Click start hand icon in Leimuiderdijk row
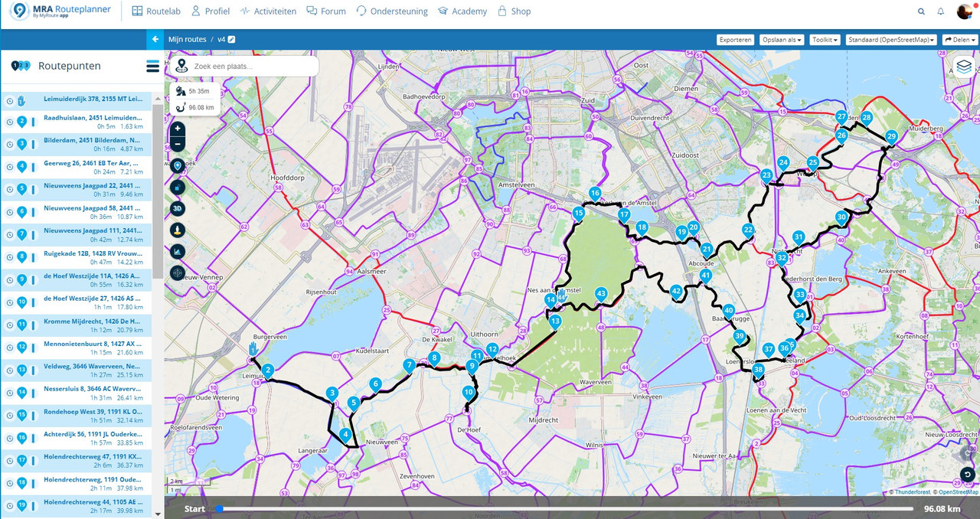Screen dimensions: 980x519 coord(21,100)
